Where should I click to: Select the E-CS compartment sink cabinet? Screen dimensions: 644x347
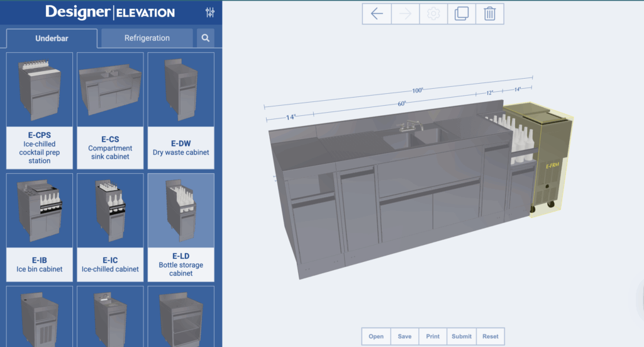(x=110, y=110)
